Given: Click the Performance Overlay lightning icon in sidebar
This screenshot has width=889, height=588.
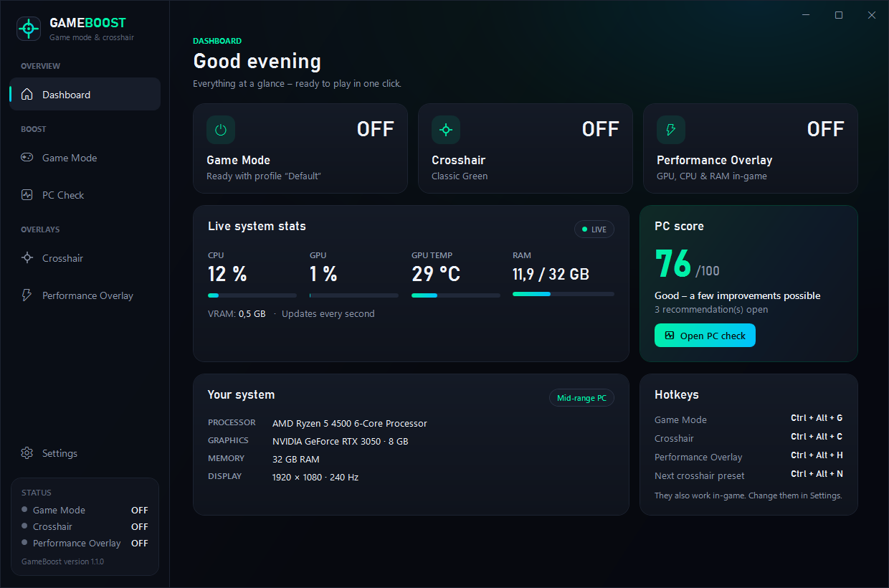Looking at the screenshot, I should (x=27, y=295).
